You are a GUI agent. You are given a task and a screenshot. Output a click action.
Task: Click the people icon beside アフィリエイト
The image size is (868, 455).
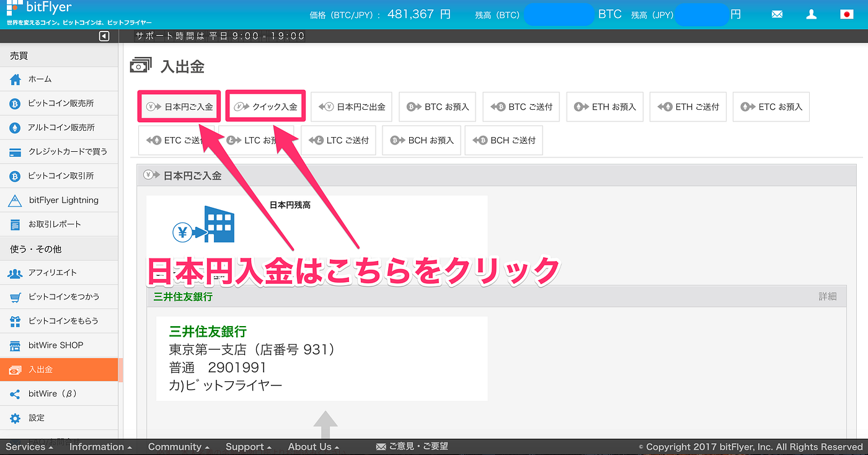point(15,273)
